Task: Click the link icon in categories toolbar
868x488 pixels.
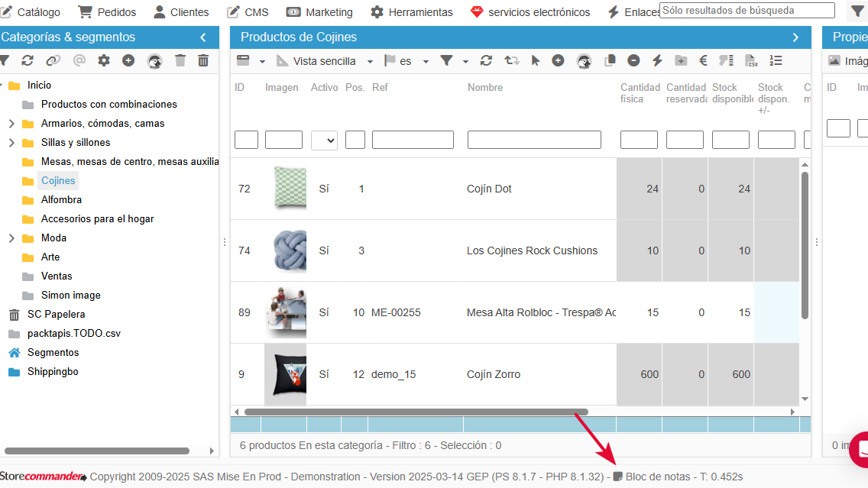Action: (52, 61)
